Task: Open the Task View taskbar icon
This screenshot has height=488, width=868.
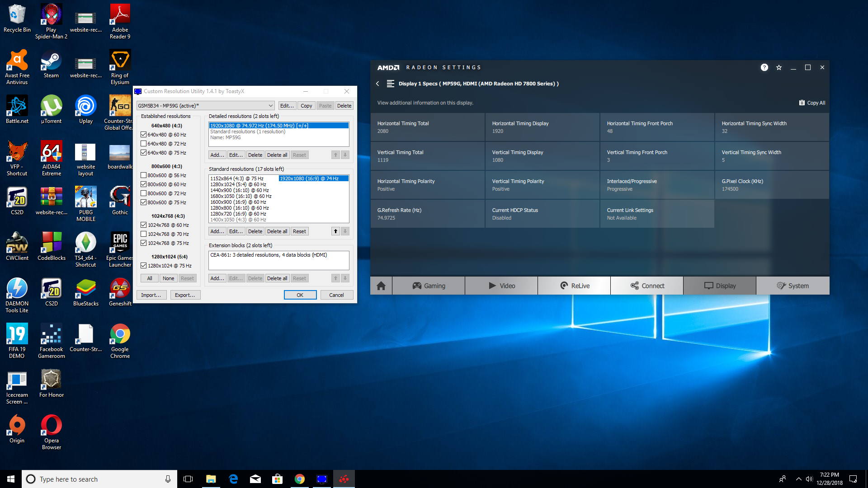Action: (x=188, y=479)
